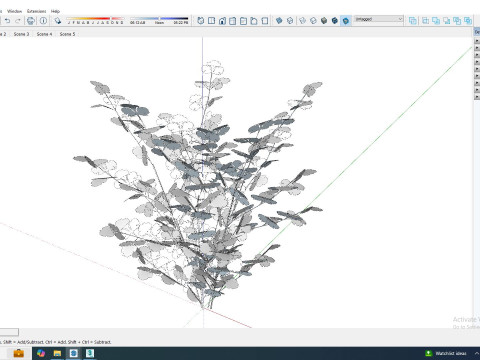Switch to Iso camera view

point(201,21)
